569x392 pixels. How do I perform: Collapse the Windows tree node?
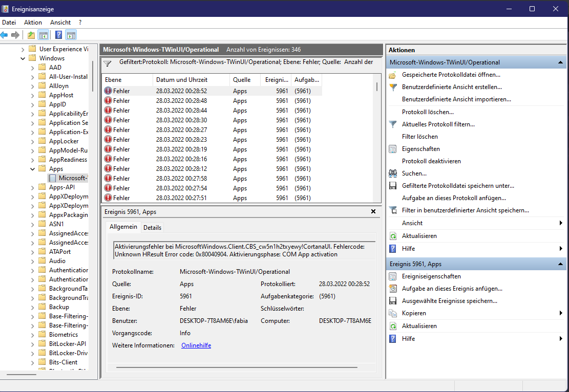tap(23, 58)
